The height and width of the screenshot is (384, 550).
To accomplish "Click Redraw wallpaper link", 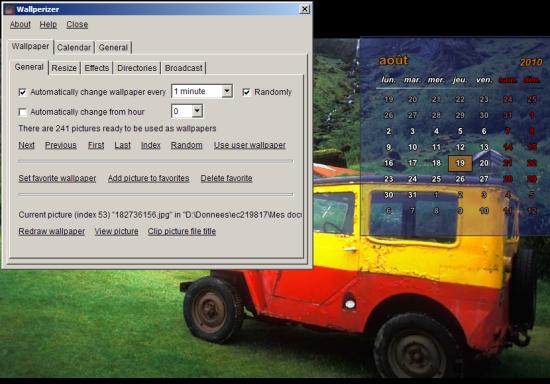I will (x=52, y=231).
